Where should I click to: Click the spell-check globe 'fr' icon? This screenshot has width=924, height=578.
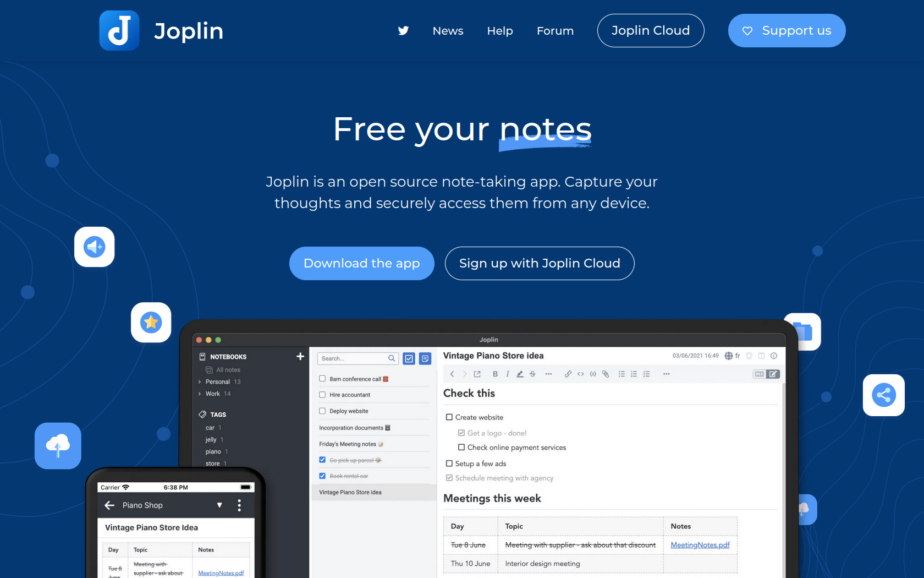(732, 356)
